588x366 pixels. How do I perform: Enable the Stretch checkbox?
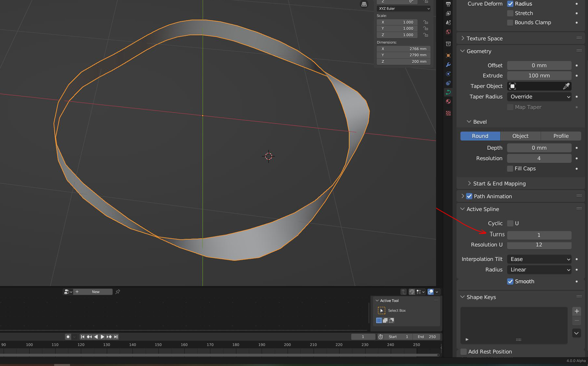[510, 13]
